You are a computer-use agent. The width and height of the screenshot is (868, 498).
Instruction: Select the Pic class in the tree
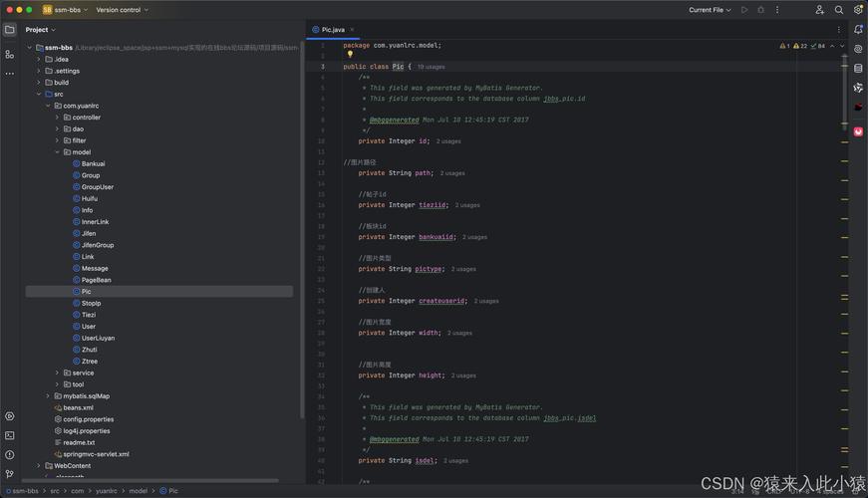click(x=159, y=292)
